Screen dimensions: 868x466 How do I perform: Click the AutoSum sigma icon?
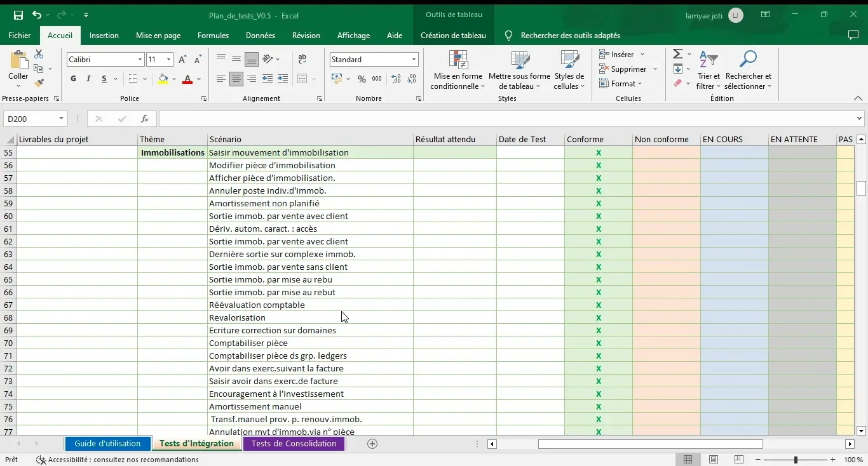click(x=678, y=55)
